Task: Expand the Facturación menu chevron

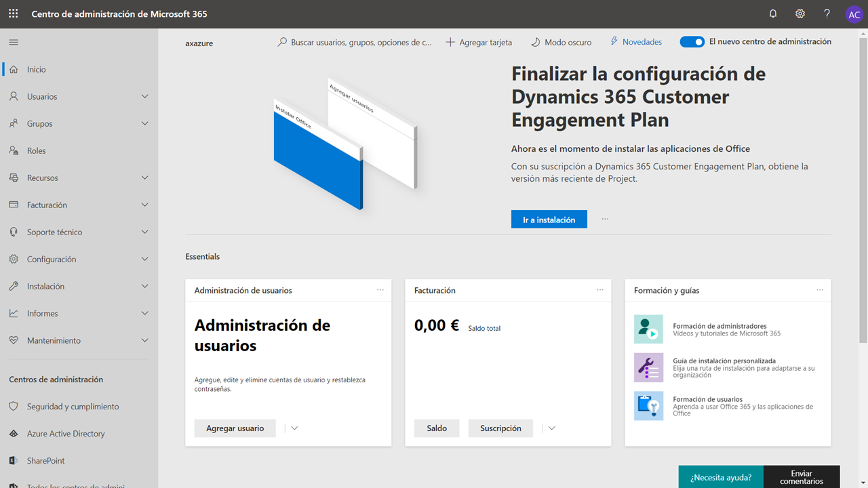Action: (x=144, y=205)
